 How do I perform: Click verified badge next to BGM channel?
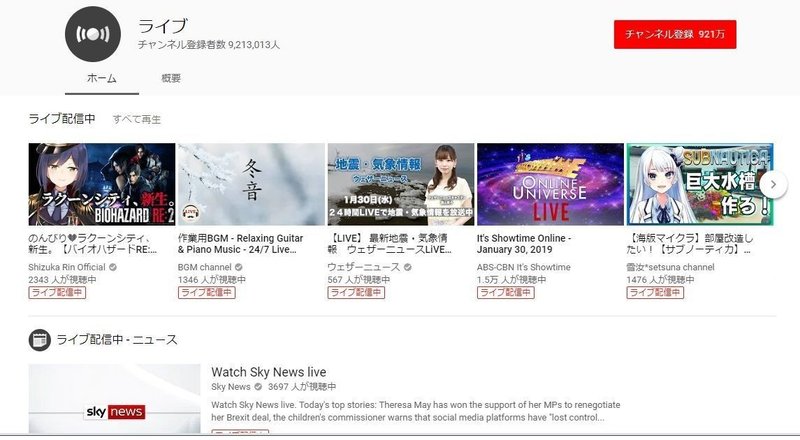pos(238,267)
